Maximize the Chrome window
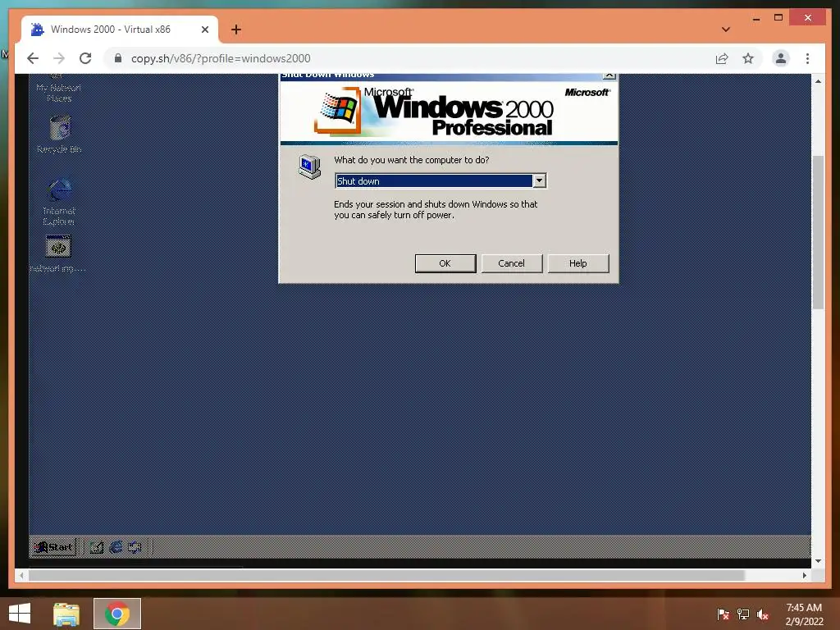 778,18
